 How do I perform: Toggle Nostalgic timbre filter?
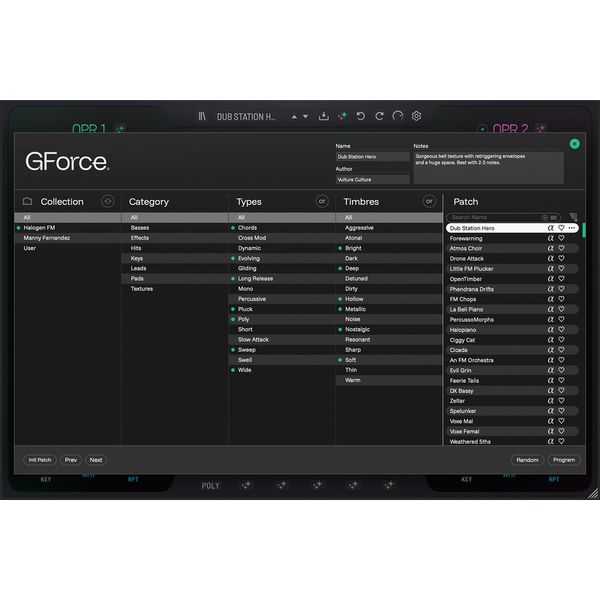point(389,329)
